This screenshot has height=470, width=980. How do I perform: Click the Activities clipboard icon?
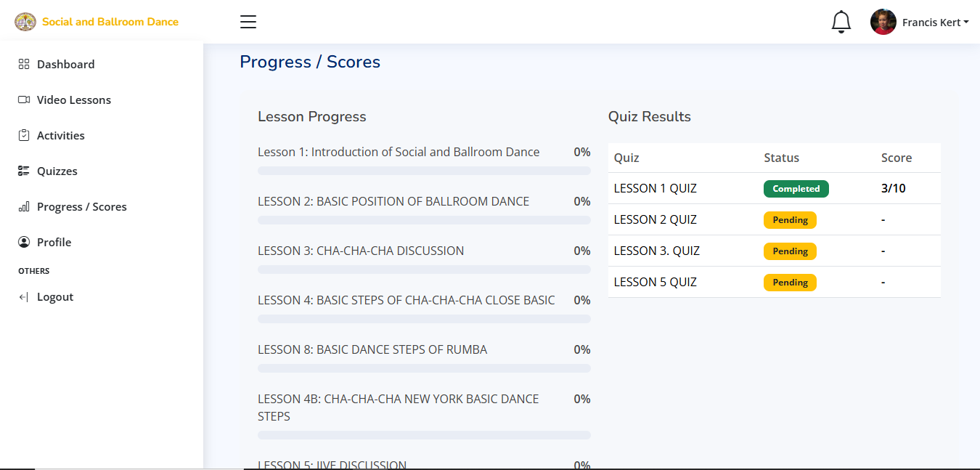pos(24,135)
